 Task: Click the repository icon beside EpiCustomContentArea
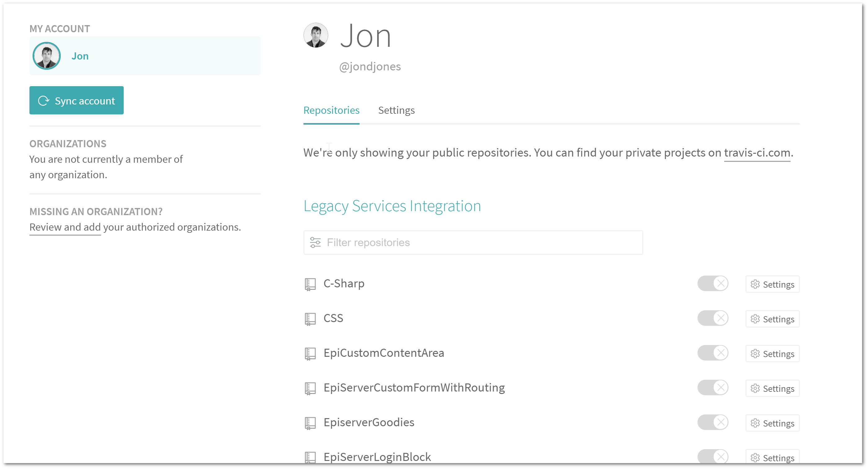coord(310,353)
